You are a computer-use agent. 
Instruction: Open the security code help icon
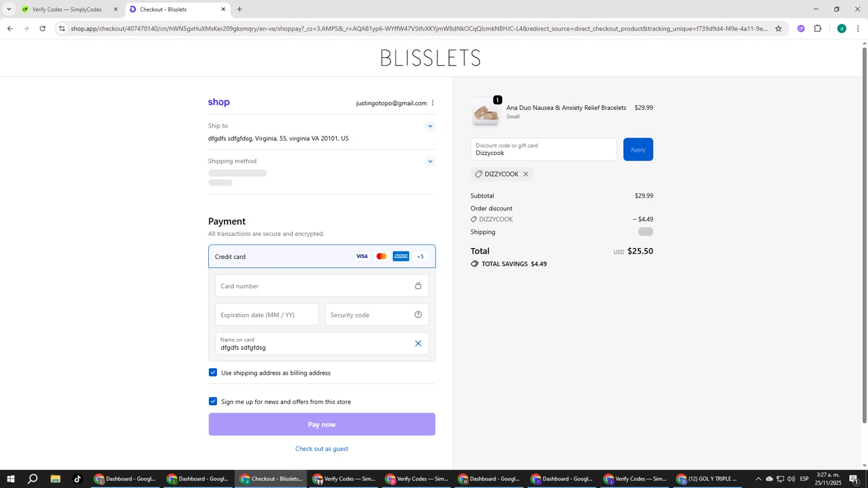click(x=418, y=315)
